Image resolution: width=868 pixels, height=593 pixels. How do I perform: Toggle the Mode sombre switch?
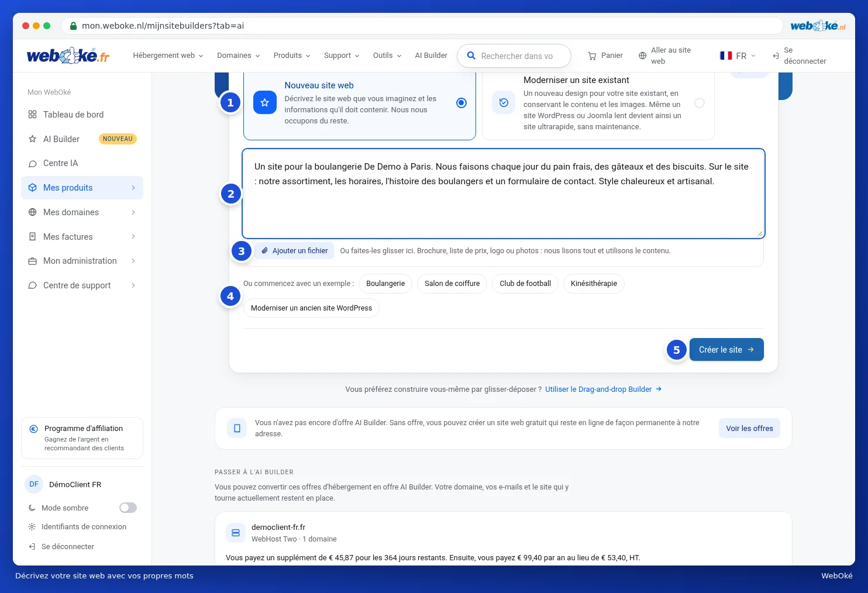[x=128, y=508]
